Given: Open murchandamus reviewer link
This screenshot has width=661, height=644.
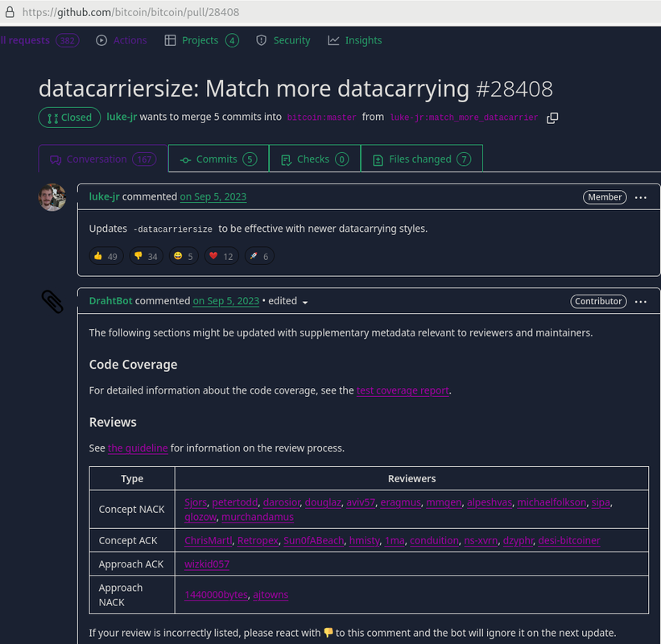Looking at the screenshot, I should tap(258, 517).
